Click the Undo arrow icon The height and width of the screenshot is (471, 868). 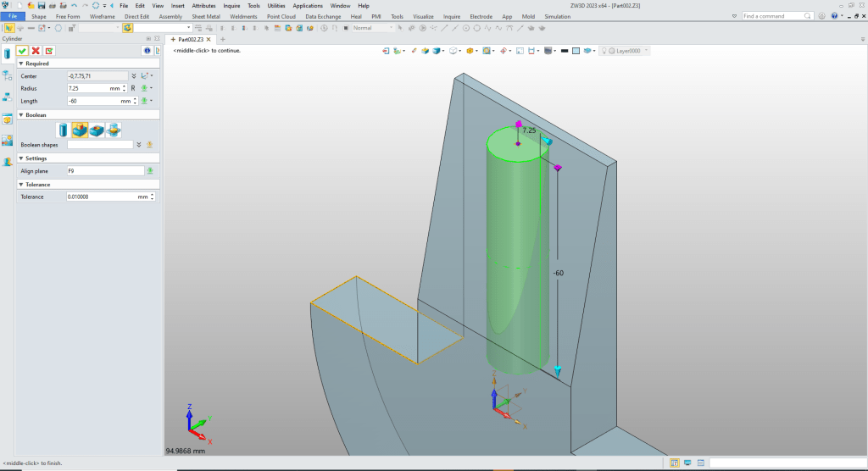click(x=74, y=6)
